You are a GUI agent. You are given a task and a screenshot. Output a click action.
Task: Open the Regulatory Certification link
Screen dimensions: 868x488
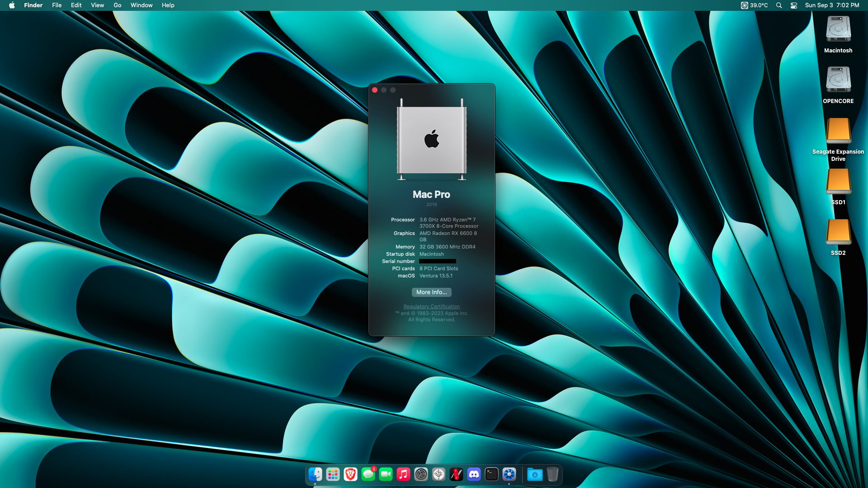(432, 306)
